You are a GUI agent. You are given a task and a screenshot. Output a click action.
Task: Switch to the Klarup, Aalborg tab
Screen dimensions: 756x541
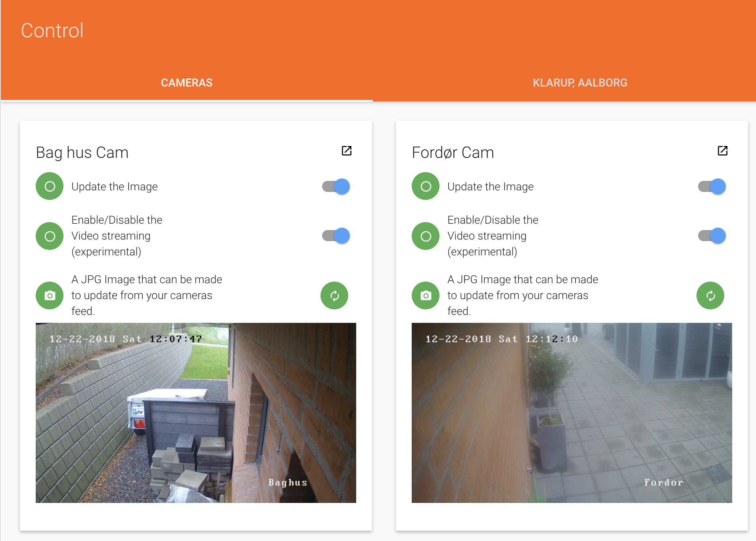[580, 82]
